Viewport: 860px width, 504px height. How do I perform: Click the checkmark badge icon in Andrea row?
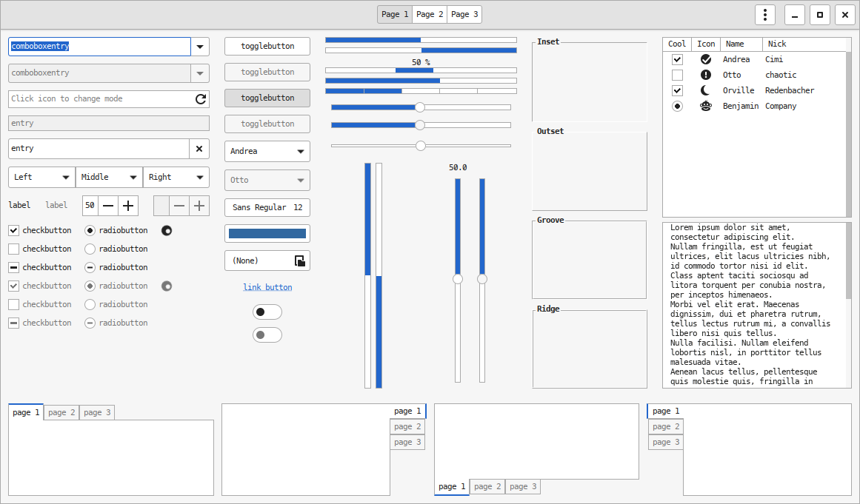coord(706,59)
